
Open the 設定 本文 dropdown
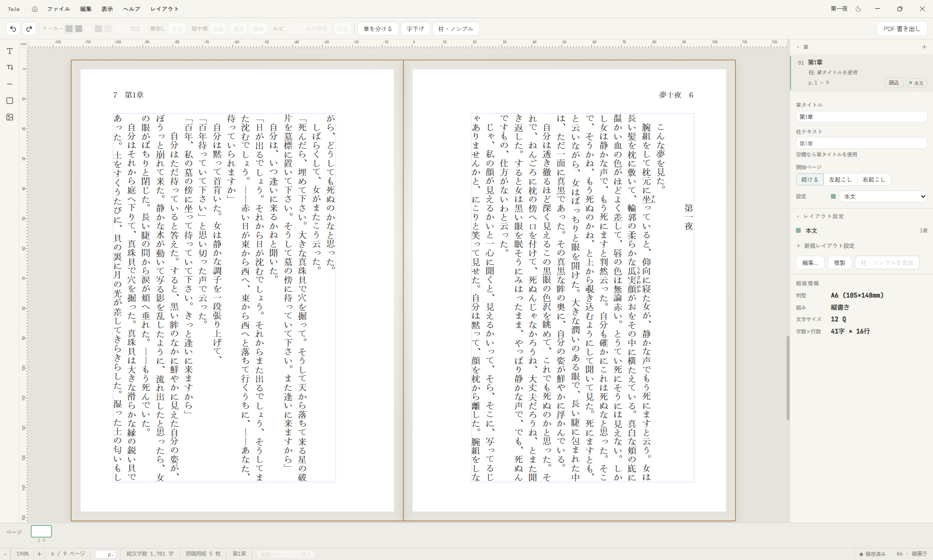tap(883, 196)
